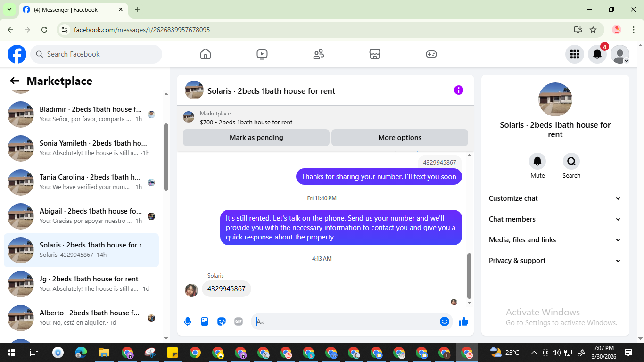Click conversation list scrollbar thumb
644x362 pixels.
[x=166, y=157]
